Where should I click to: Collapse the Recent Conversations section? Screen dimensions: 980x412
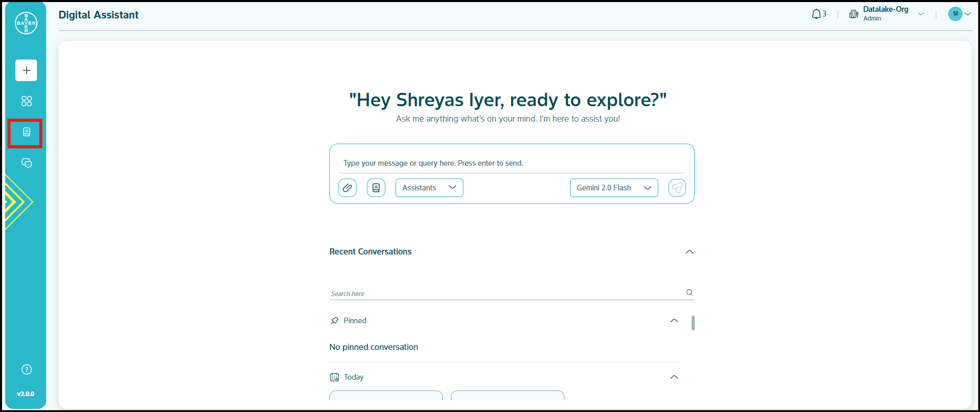[690, 252]
